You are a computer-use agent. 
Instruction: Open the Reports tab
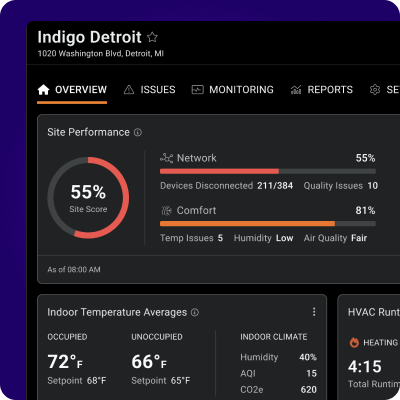coord(322,90)
